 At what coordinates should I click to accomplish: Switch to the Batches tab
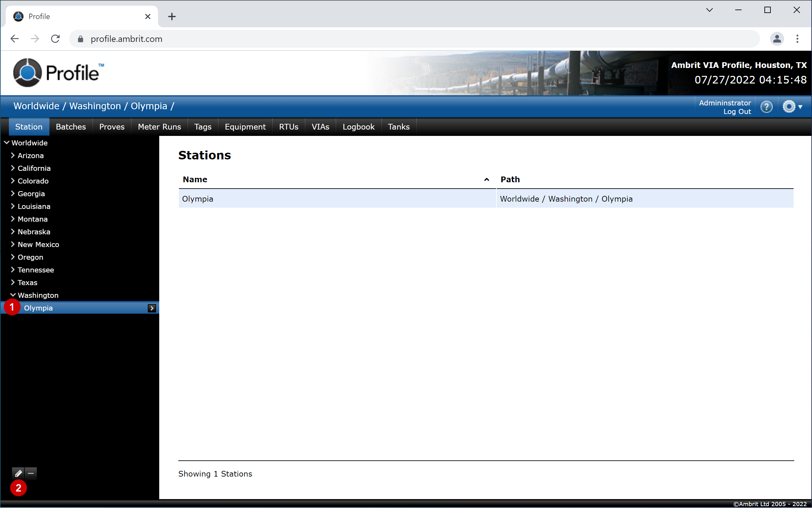click(71, 127)
